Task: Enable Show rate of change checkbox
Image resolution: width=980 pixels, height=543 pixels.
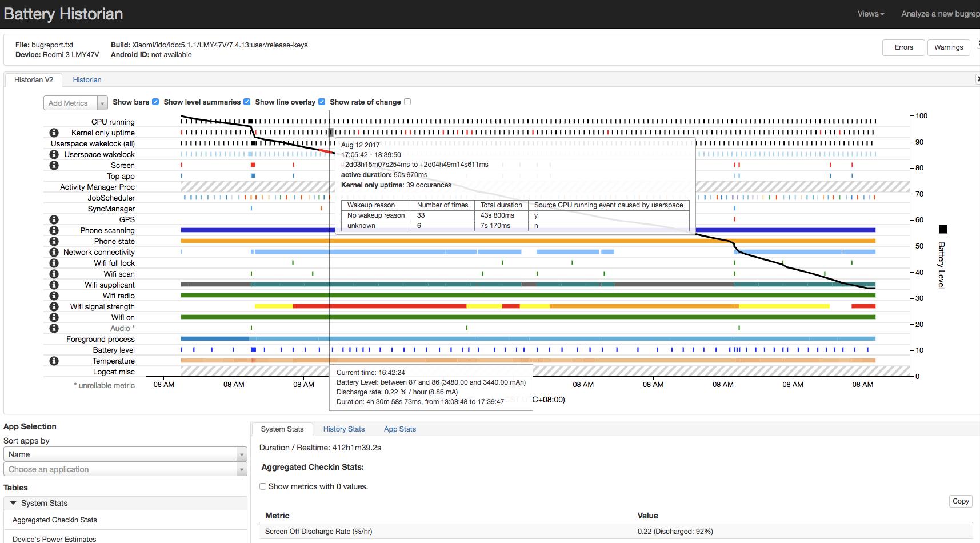Action: 407,102
